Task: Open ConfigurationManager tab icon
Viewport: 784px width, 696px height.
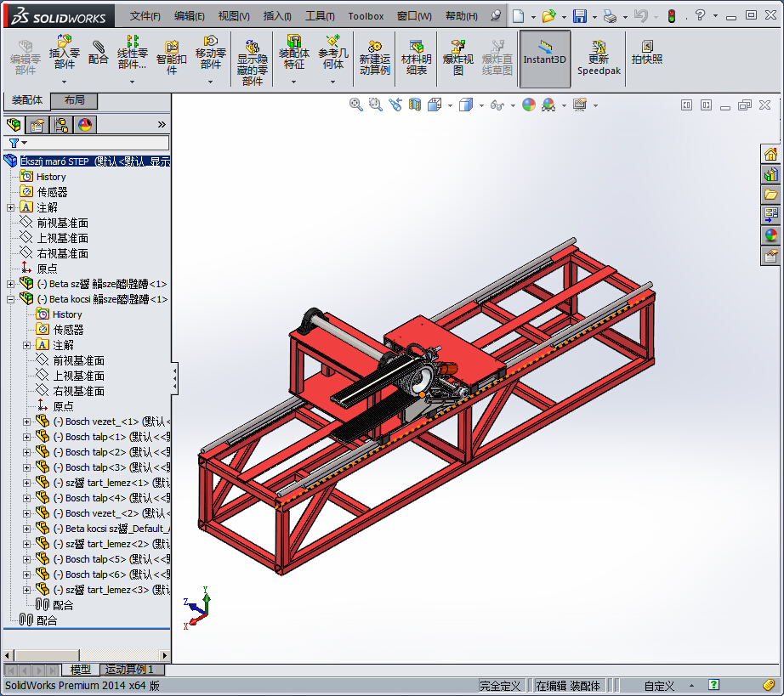Action: (x=61, y=124)
